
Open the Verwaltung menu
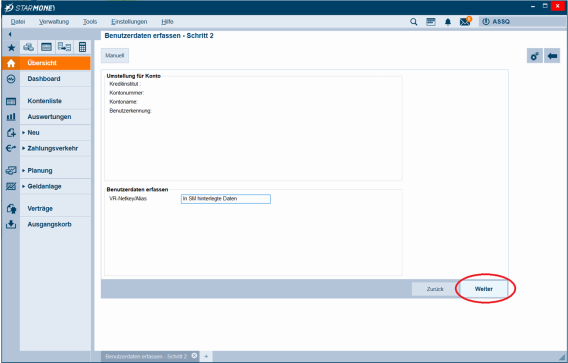point(54,22)
